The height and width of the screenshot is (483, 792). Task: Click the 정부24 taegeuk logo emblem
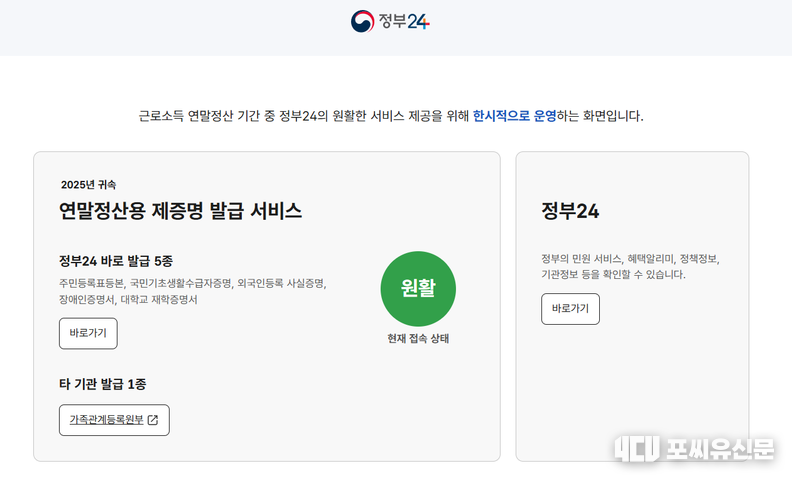click(x=362, y=21)
